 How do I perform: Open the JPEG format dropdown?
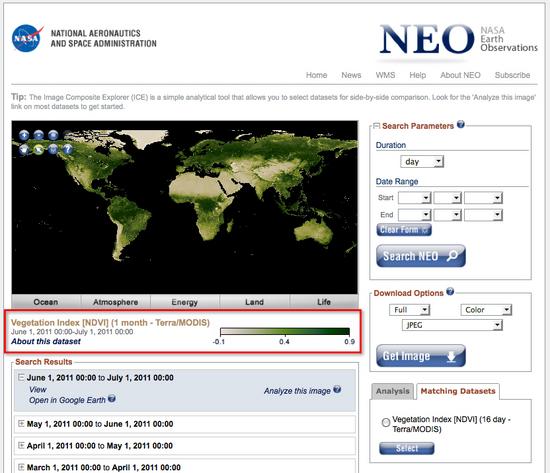[x=452, y=325]
